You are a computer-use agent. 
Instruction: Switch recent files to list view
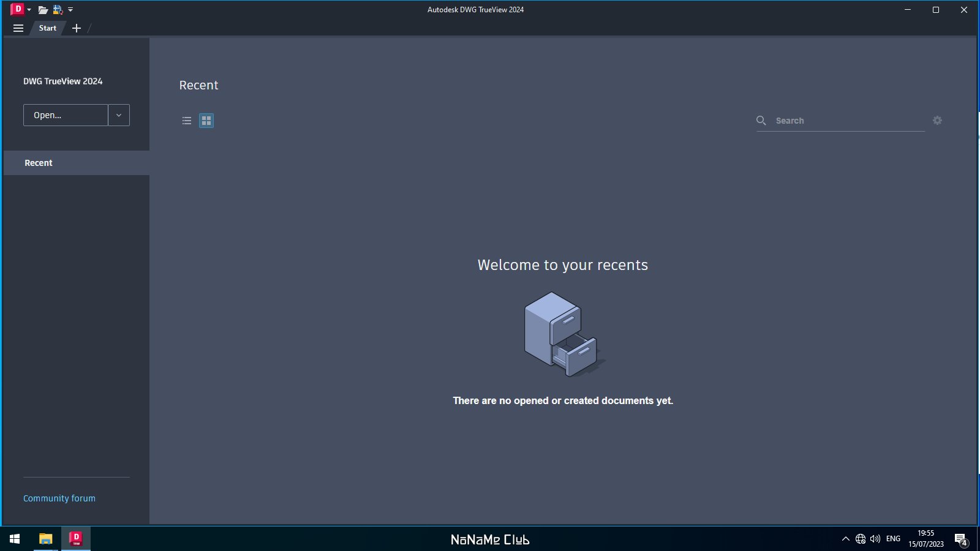click(187, 121)
